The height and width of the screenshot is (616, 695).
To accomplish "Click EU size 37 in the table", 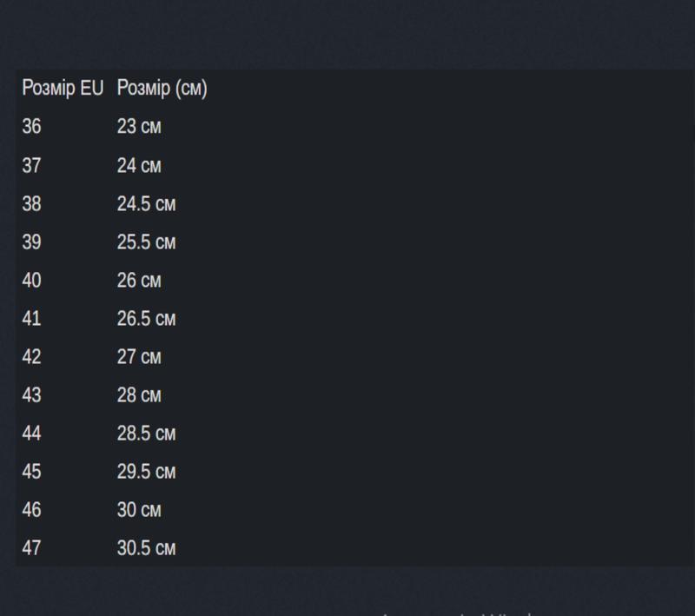I will point(32,165).
